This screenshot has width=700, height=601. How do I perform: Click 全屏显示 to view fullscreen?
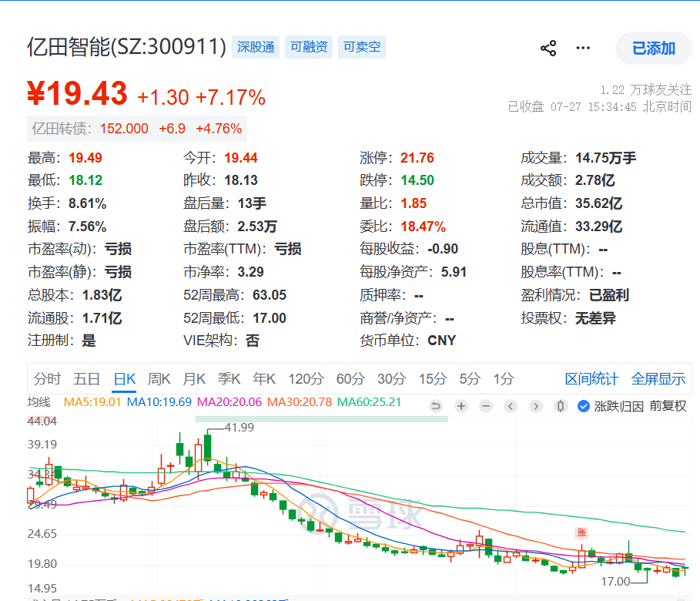658,379
